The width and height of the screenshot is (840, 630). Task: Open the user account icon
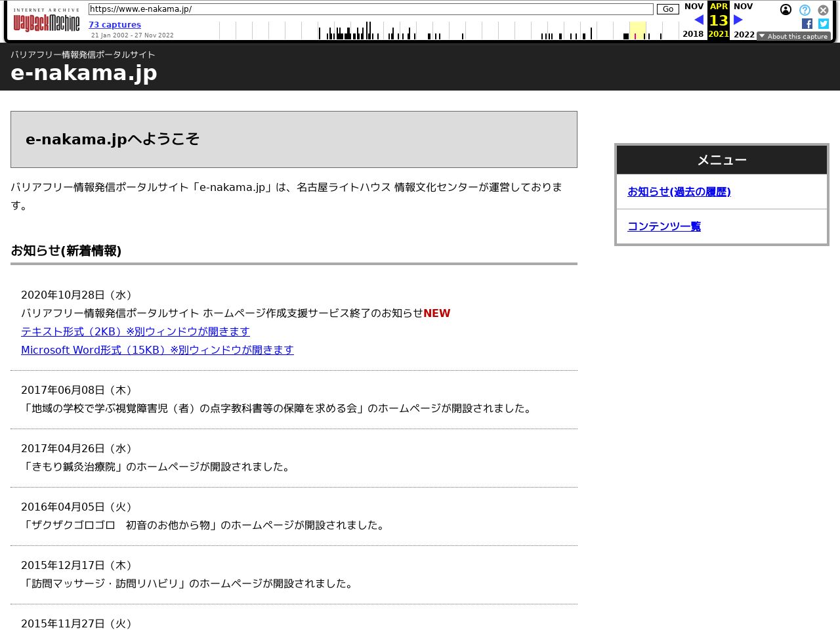[786, 10]
